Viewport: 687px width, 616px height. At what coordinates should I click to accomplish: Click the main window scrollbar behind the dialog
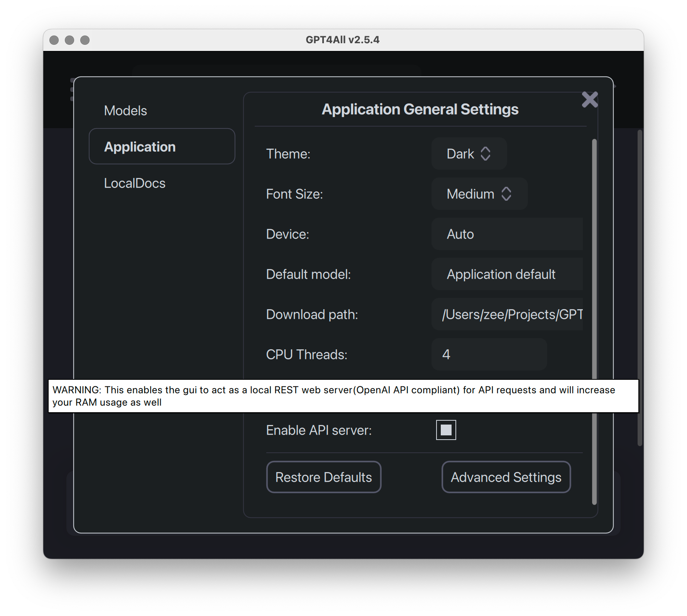point(640,288)
